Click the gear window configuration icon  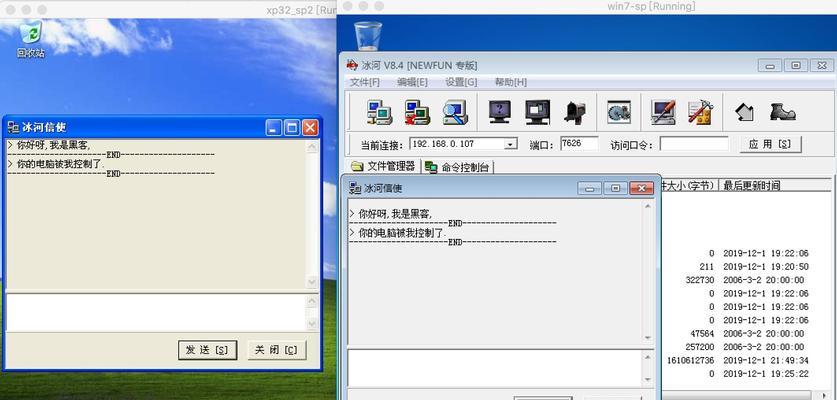click(619, 112)
